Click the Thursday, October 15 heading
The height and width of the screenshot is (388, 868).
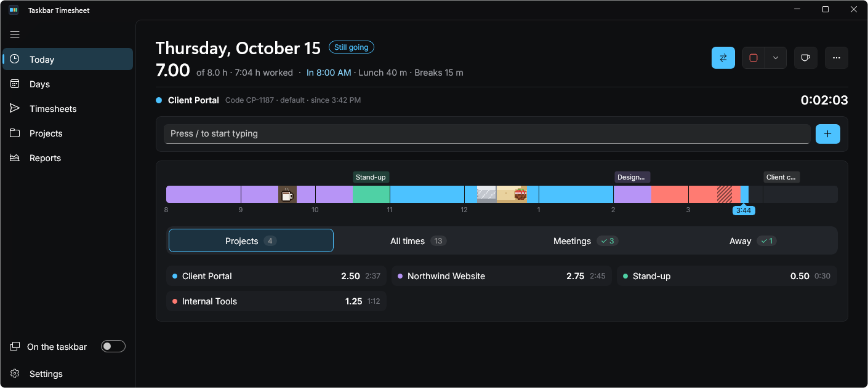238,48
